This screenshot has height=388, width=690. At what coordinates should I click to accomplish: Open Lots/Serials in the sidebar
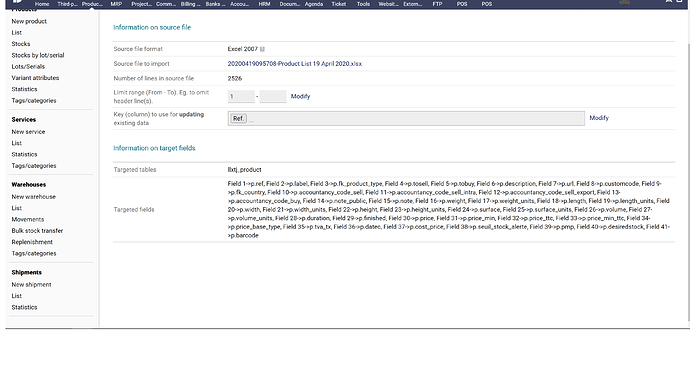point(28,67)
